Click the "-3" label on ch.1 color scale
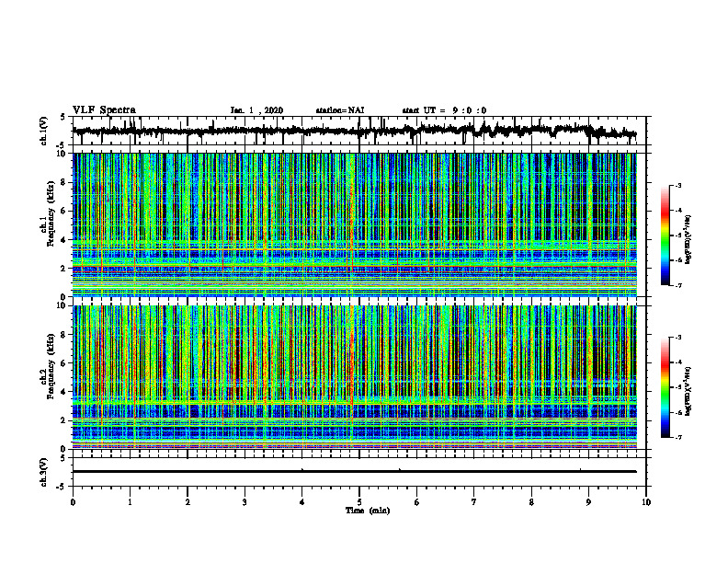728x563 pixels. (x=677, y=186)
